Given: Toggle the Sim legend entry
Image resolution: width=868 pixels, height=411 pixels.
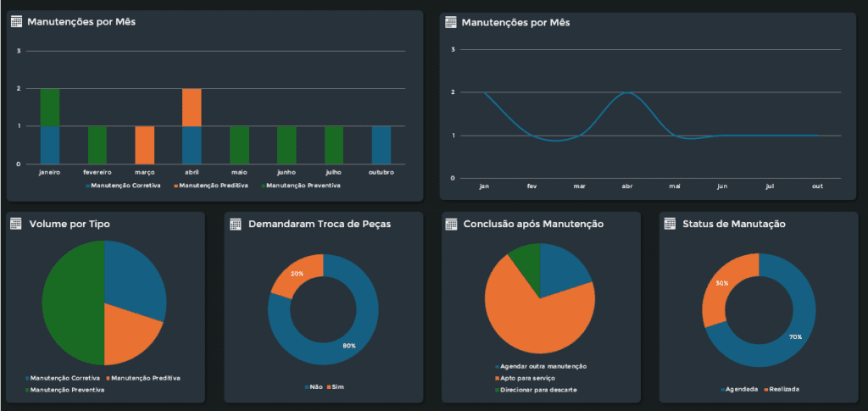Looking at the screenshot, I should (x=336, y=386).
